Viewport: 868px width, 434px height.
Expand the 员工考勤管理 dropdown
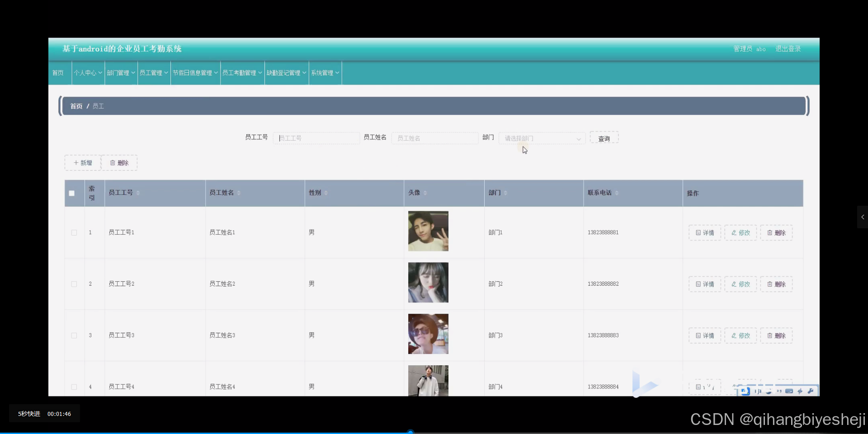(242, 72)
